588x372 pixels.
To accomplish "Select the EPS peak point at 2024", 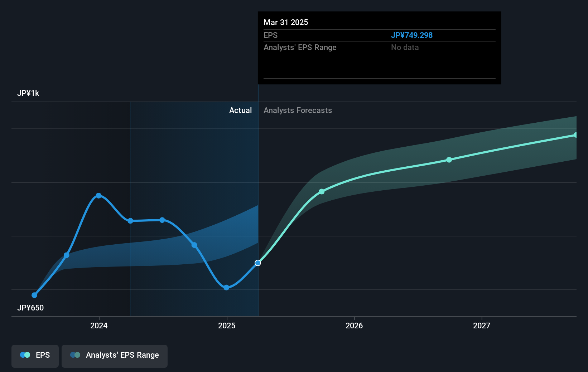I will 99,196.
